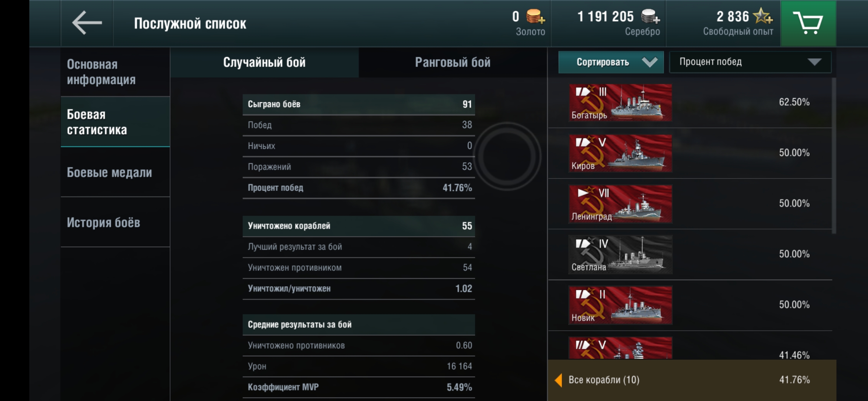Select the Киров ship thumbnail
This screenshot has height=401, width=868.
click(620, 153)
